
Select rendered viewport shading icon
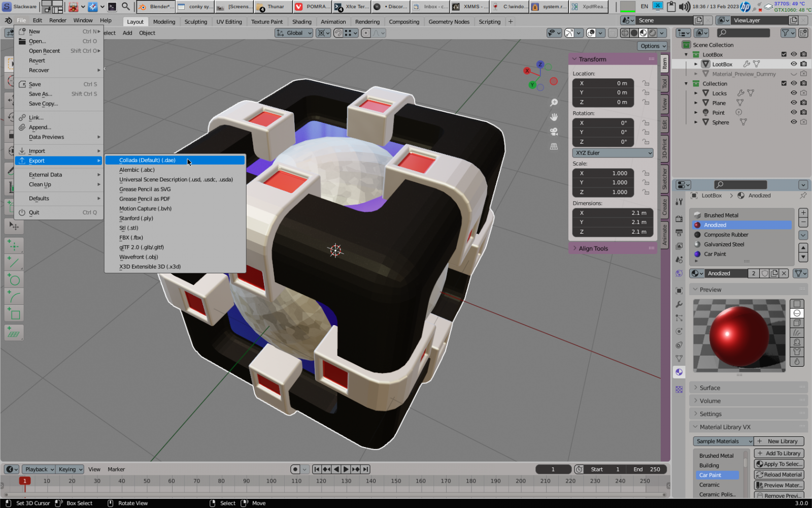(653, 33)
